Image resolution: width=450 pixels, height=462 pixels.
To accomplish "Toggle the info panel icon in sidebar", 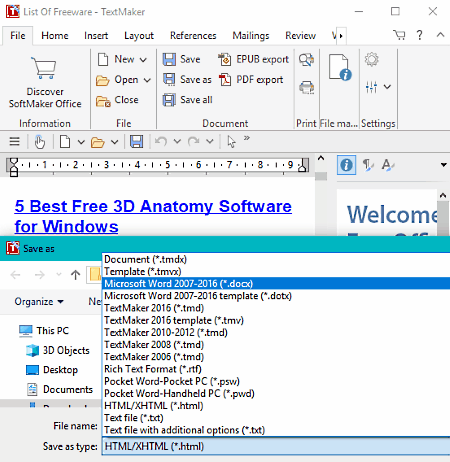I will tap(346, 165).
